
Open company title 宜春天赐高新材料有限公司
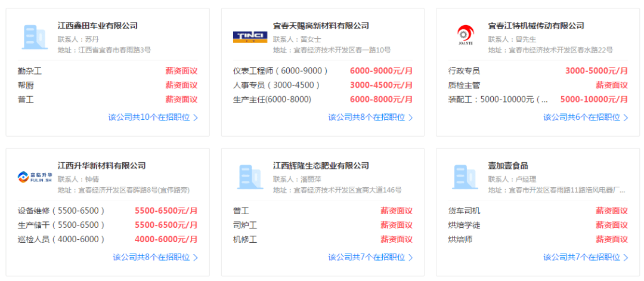tap(321, 26)
